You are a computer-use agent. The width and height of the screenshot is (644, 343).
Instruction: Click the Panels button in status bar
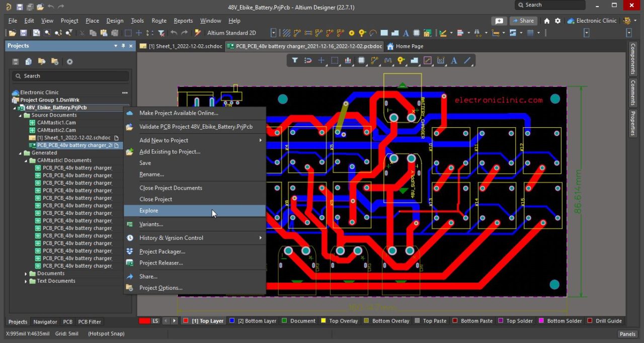click(x=627, y=334)
